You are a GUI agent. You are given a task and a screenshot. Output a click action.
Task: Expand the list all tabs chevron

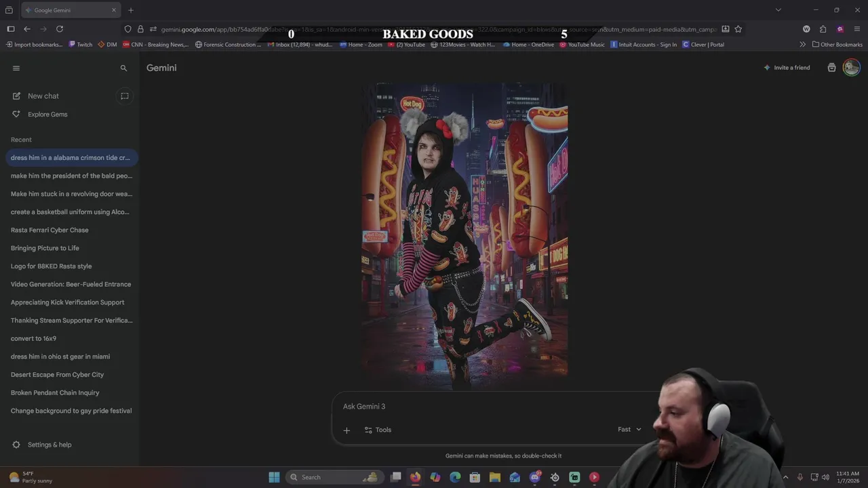click(778, 10)
